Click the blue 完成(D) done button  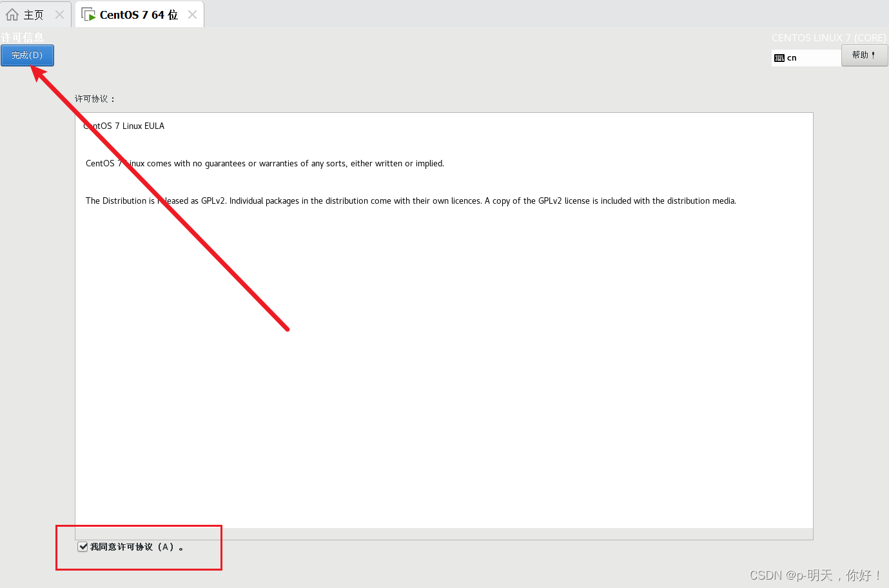point(27,55)
